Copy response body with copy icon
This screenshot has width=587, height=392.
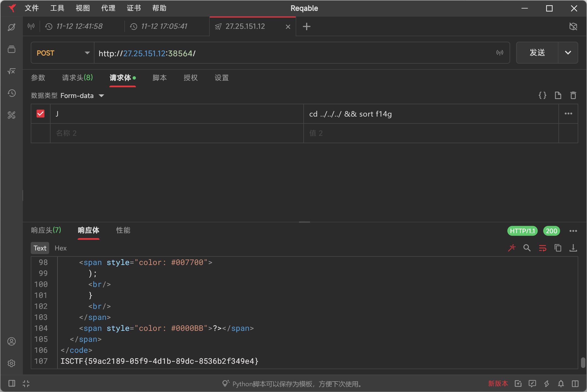click(558, 248)
